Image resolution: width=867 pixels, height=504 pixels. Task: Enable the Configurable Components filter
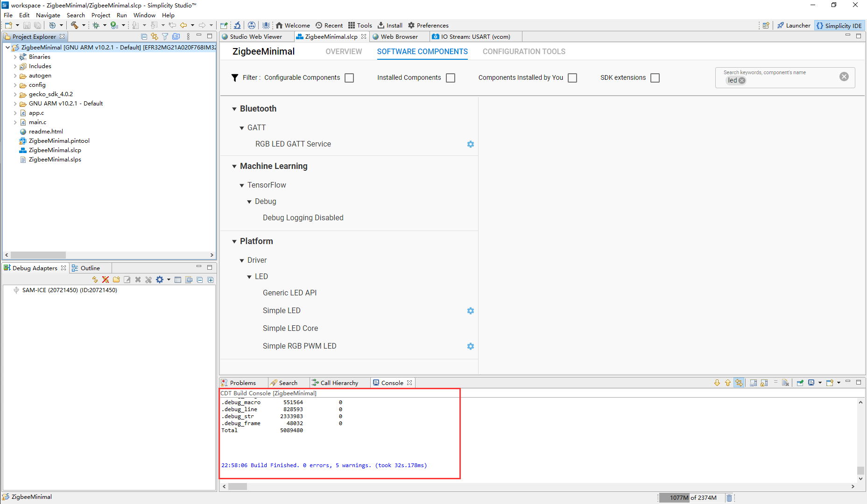click(349, 77)
